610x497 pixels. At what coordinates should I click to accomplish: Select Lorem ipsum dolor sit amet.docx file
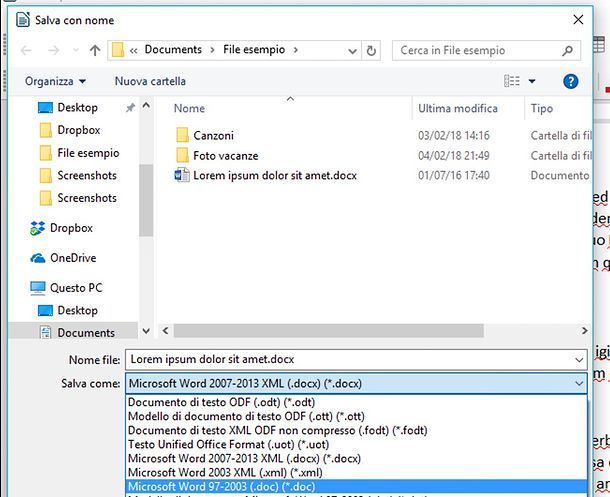275,175
